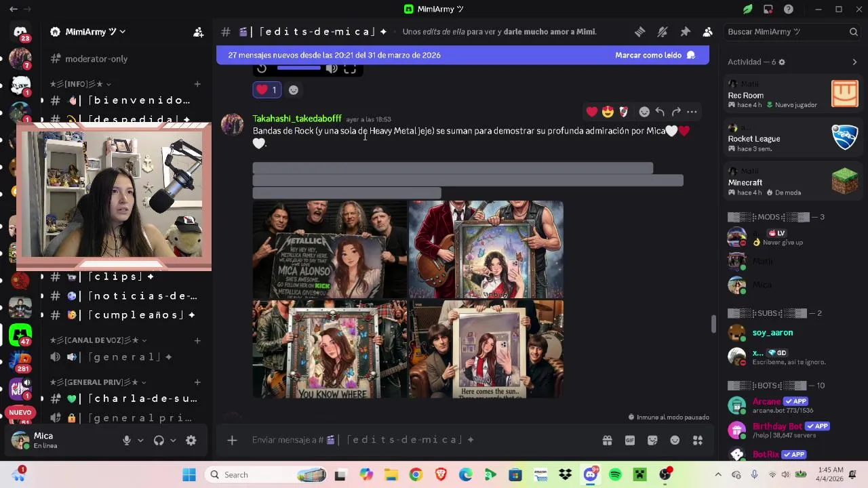Image resolution: width=868 pixels, height=488 pixels.
Task: Collapse the GENERAL PRIV category
Action: [98, 382]
